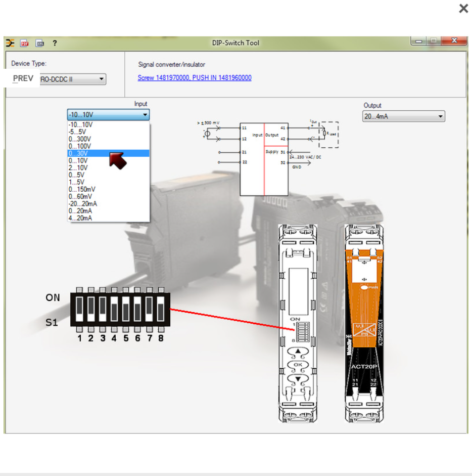This screenshot has height=476, width=472.
Task: Pick 4...20mA from the input list
Action: (x=108, y=218)
